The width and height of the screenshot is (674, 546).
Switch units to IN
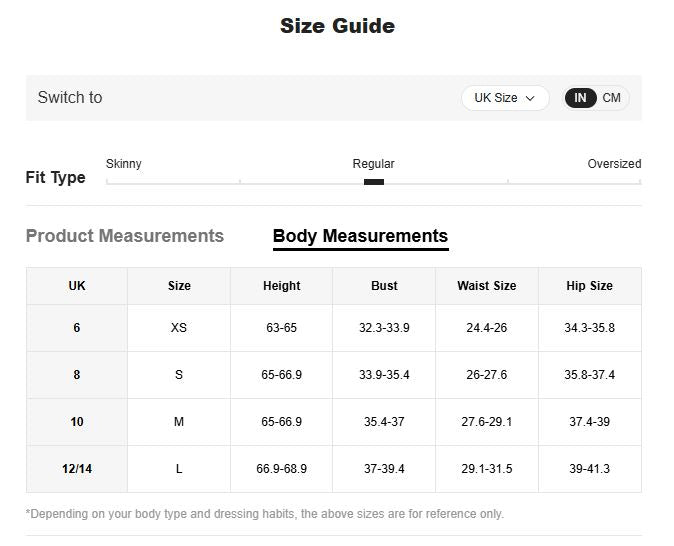580,98
